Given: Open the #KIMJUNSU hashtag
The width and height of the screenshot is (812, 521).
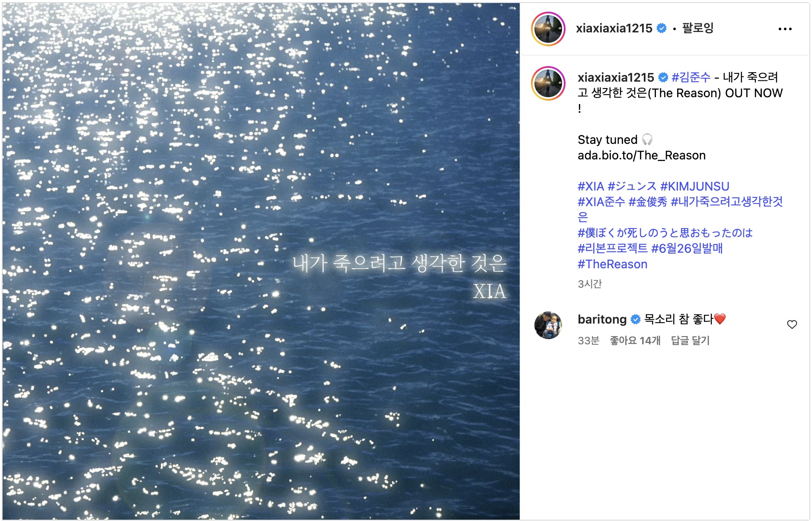Looking at the screenshot, I should pos(695,186).
